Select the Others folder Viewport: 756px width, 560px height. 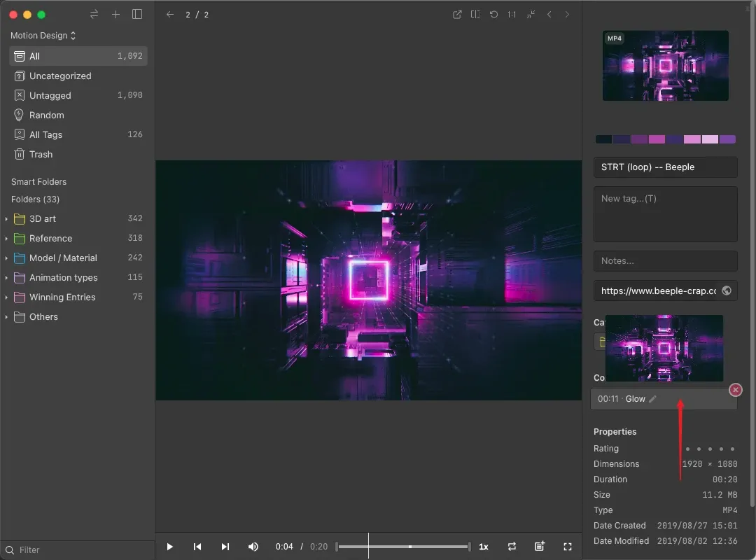(x=78, y=317)
